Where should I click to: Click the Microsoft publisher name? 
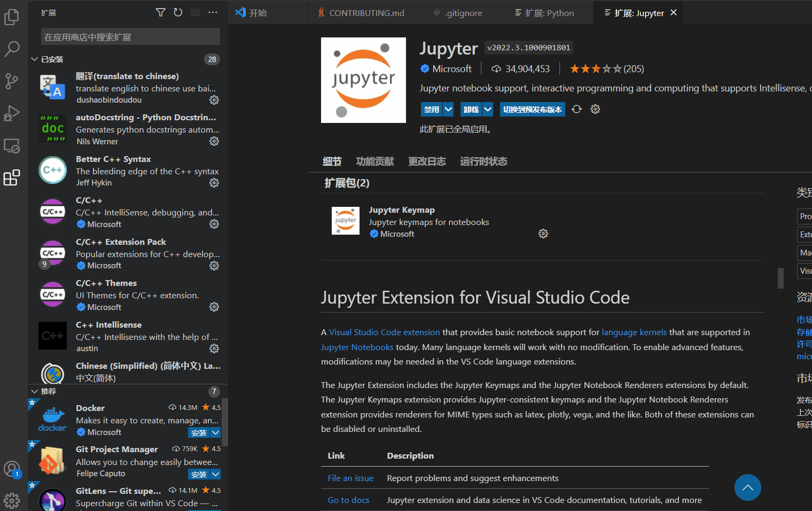click(452, 69)
